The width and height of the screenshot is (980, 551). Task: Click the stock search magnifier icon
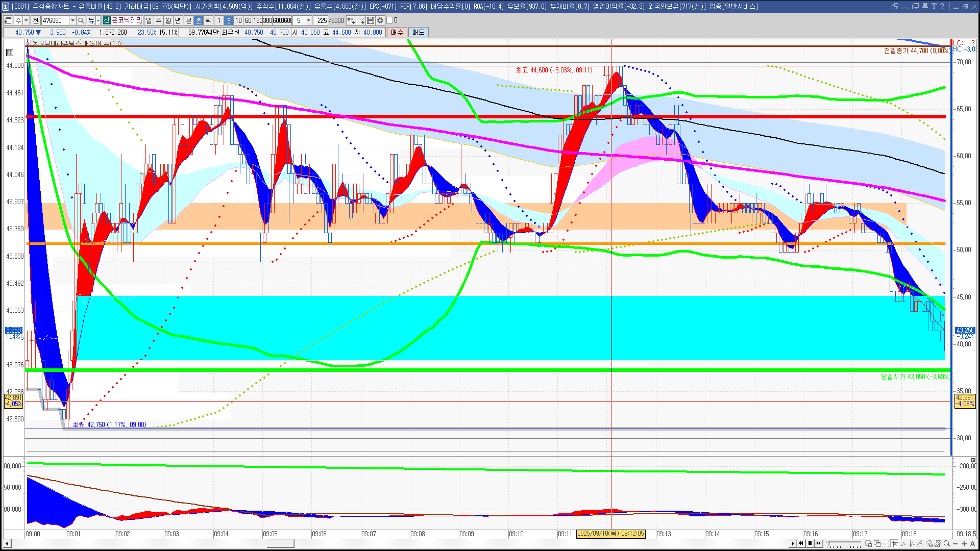tap(81, 20)
